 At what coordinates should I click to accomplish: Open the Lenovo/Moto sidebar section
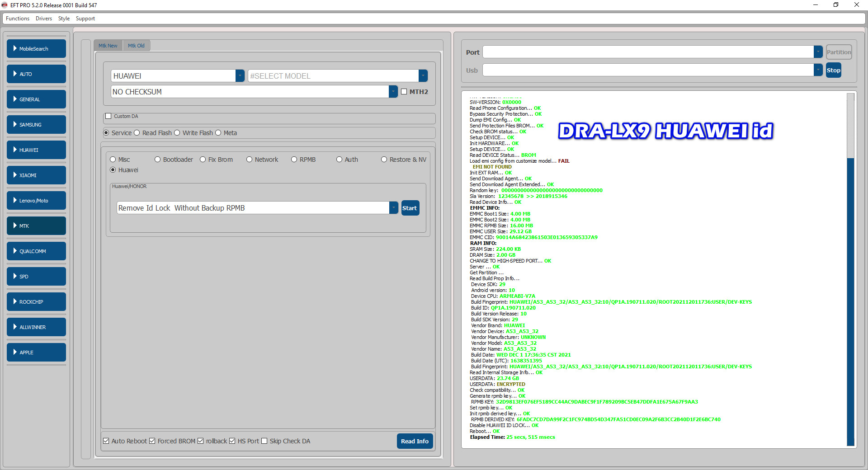click(x=36, y=201)
